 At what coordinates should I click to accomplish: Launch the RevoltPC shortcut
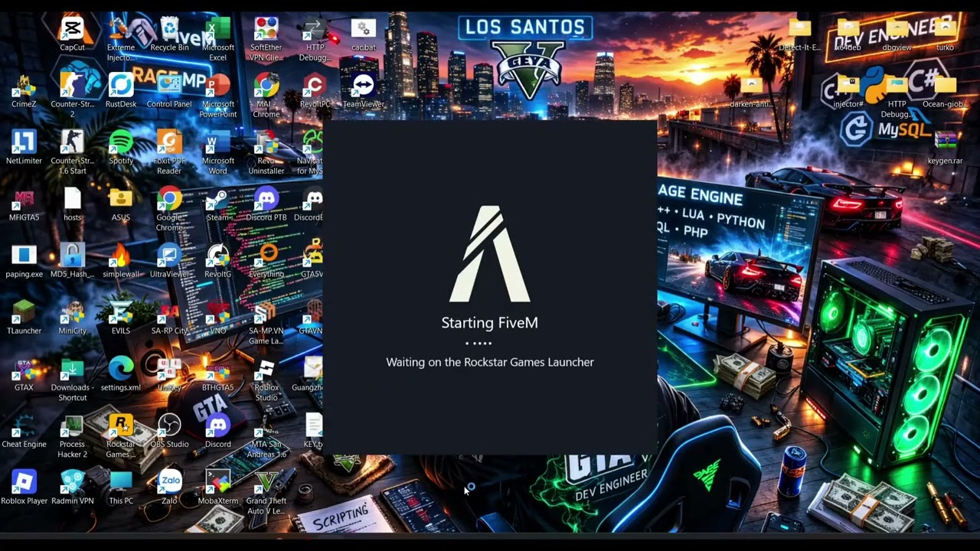pos(315,86)
